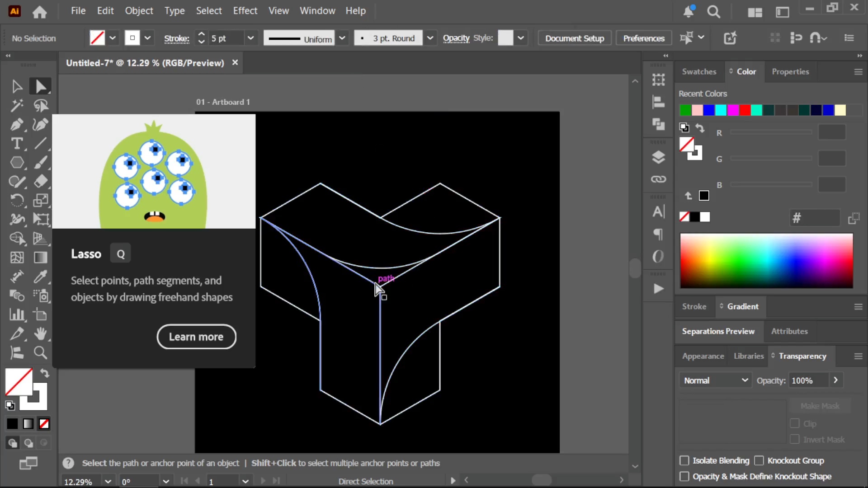Open the fill color dropdown
The image size is (868, 488).
pos(113,38)
